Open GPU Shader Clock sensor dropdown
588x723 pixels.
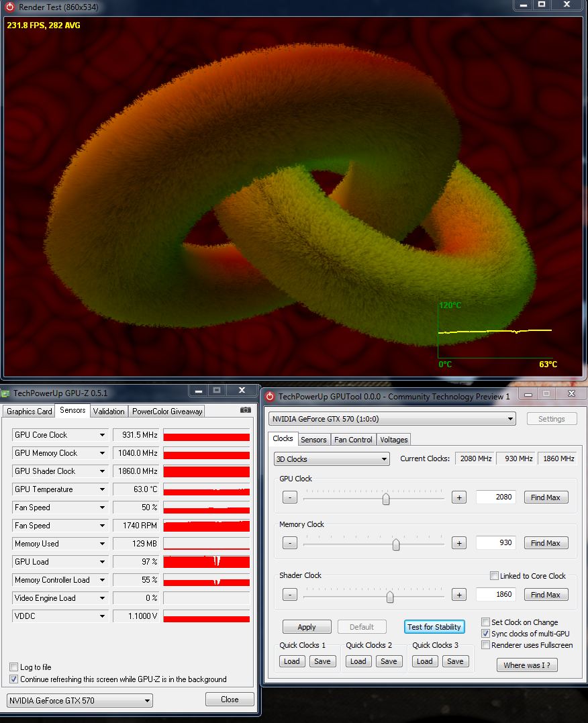(103, 471)
